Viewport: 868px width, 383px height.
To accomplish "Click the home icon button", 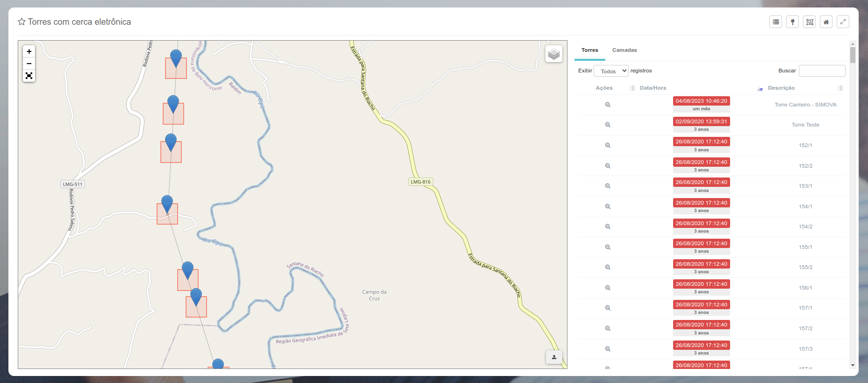I will [826, 22].
